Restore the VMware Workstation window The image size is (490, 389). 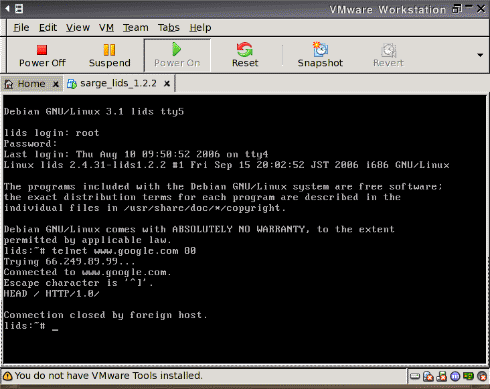pyautogui.click(x=457, y=8)
